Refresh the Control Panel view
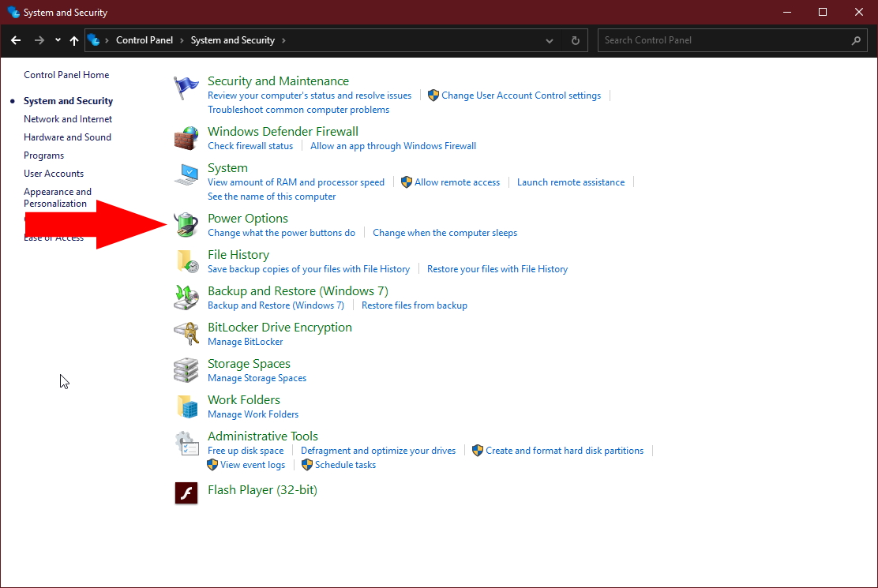 coord(575,40)
